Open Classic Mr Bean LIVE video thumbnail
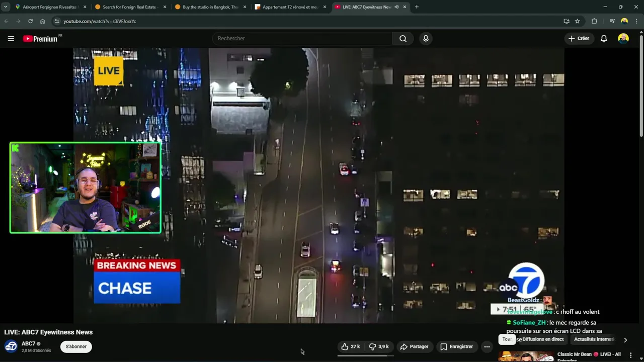The width and height of the screenshot is (644, 362). (x=526, y=356)
